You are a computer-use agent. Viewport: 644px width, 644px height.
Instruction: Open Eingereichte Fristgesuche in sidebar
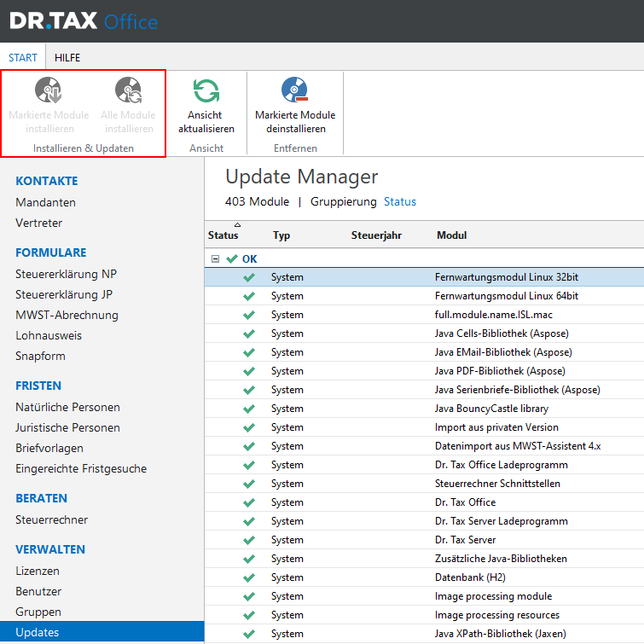81,468
